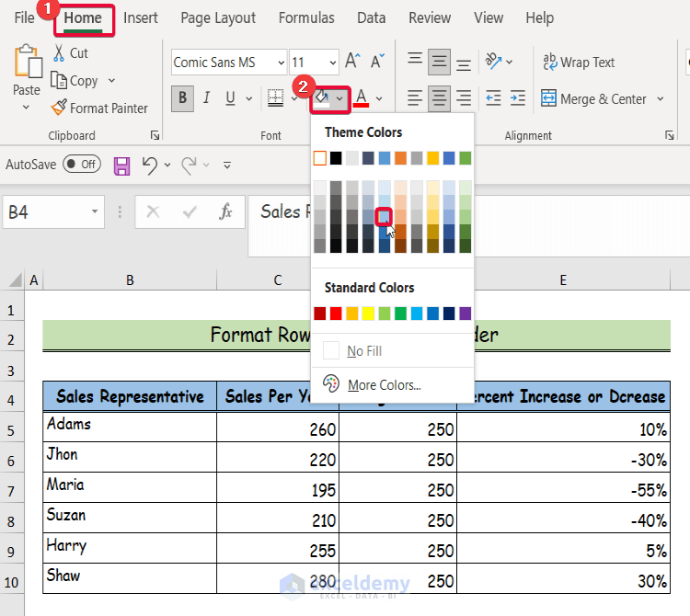690x616 pixels.
Task: Click the Borders icon
Action: [275, 97]
